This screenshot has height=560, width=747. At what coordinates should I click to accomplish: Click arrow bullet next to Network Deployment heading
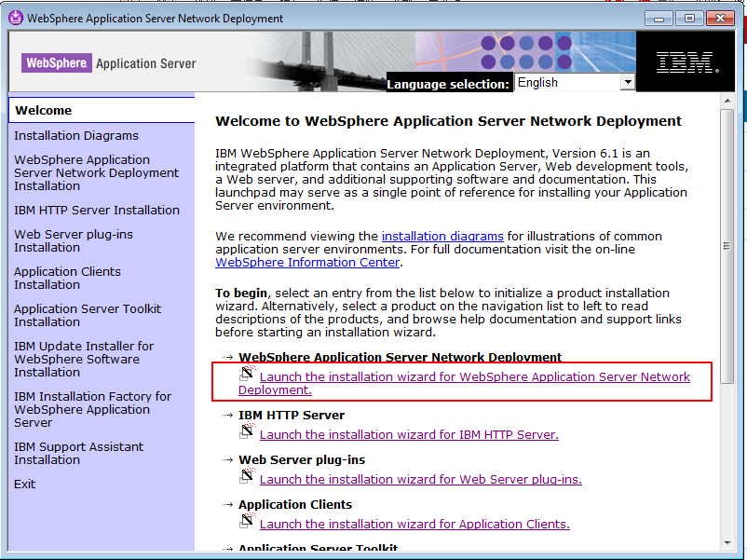point(227,357)
